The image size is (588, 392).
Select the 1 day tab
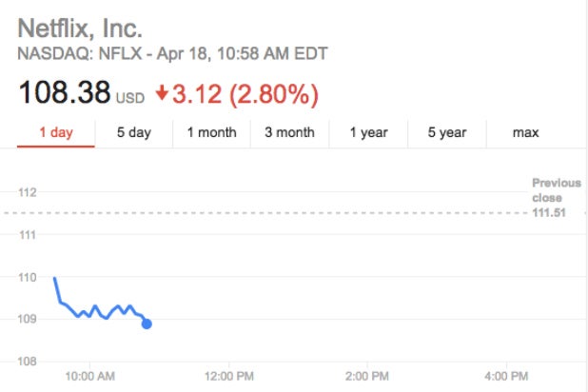point(56,132)
